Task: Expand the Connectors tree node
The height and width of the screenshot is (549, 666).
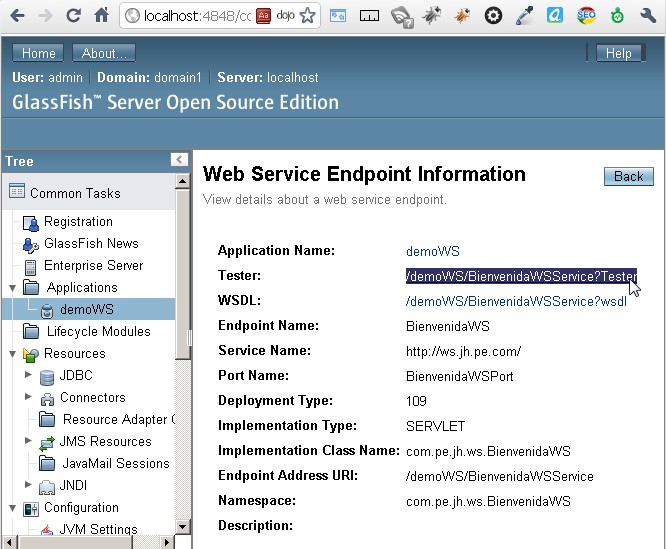Action: coord(28,397)
